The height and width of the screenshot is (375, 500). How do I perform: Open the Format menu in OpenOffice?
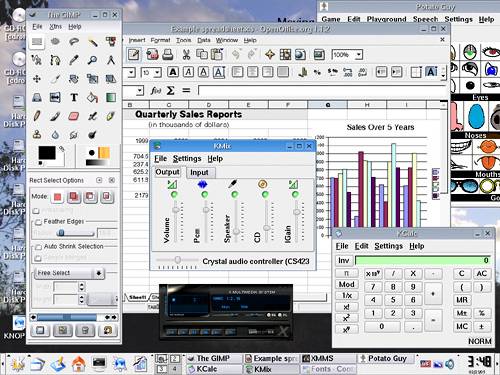(160, 40)
